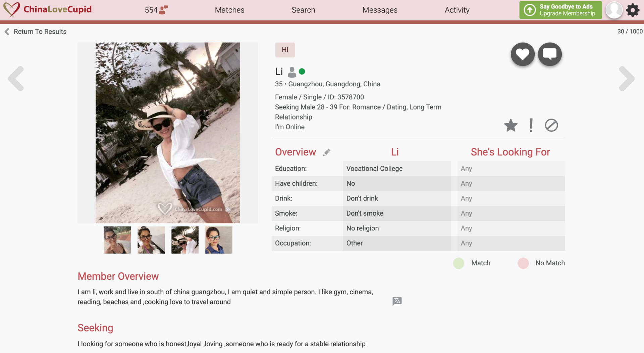Screen dimensions: 644x353
Task: Open your profile avatar menu
Action: click(614, 10)
